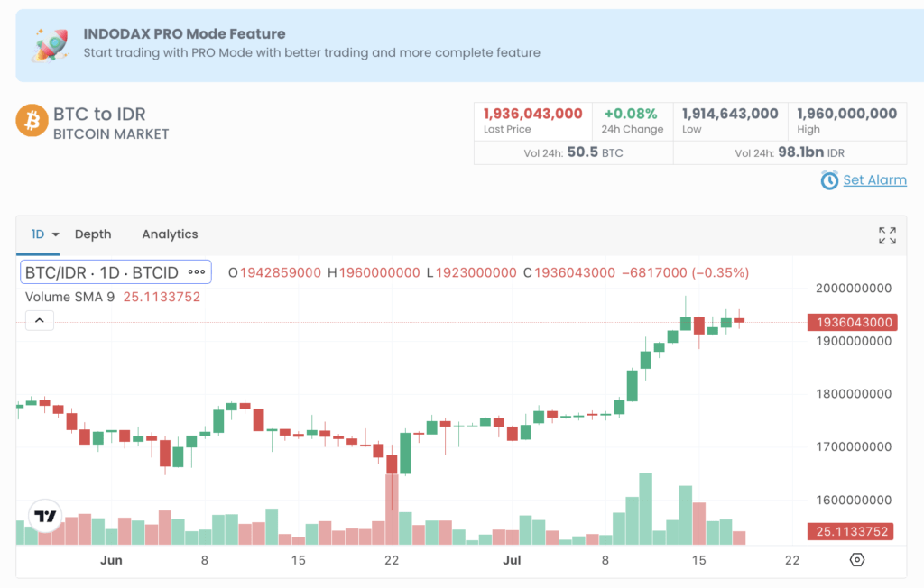Viewport: 924px width, 588px height.
Task: Switch to the Analytics tab
Action: [x=170, y=234]
